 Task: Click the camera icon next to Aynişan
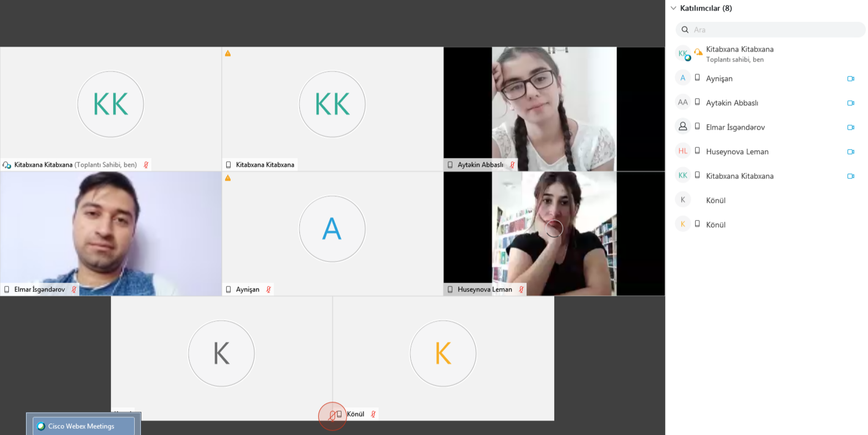850,79
